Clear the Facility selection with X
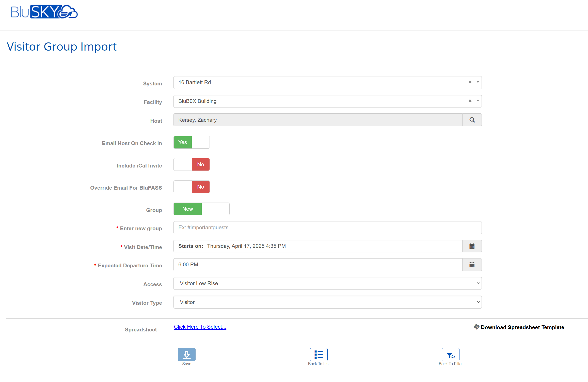This screenshot has height=382, width=588. click(x=470, y=101)
